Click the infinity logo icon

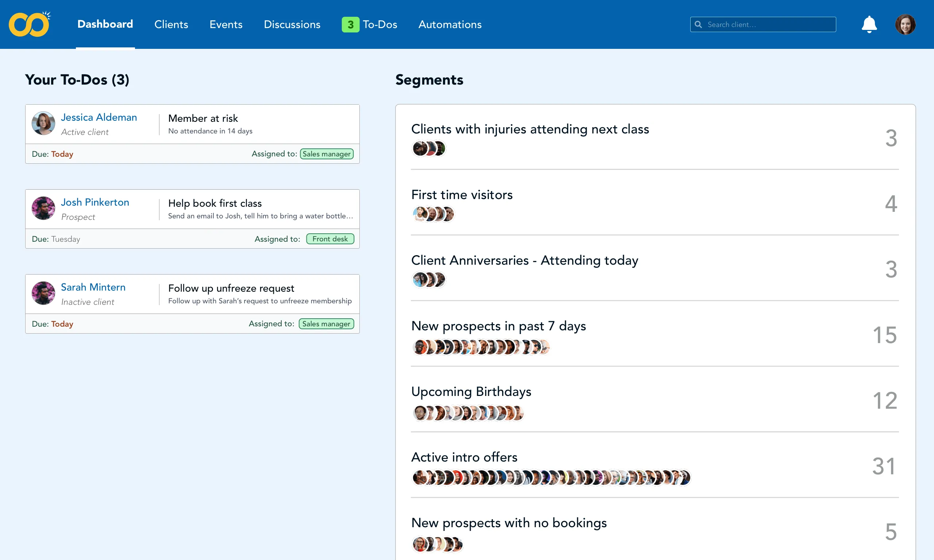[30, 24]
